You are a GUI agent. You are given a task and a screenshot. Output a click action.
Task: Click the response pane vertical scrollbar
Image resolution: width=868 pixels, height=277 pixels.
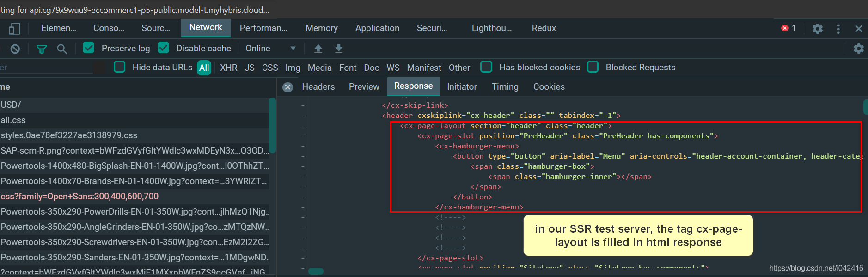865,107
